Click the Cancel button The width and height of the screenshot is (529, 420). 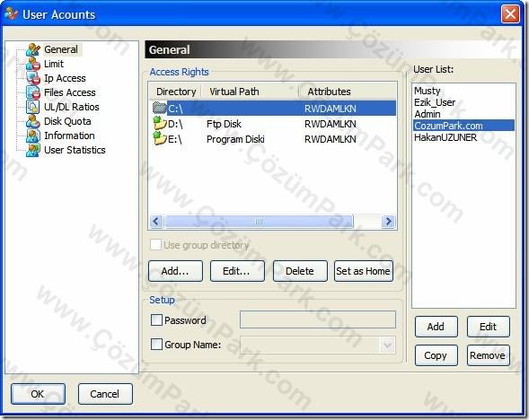click(x=105, y=394)
